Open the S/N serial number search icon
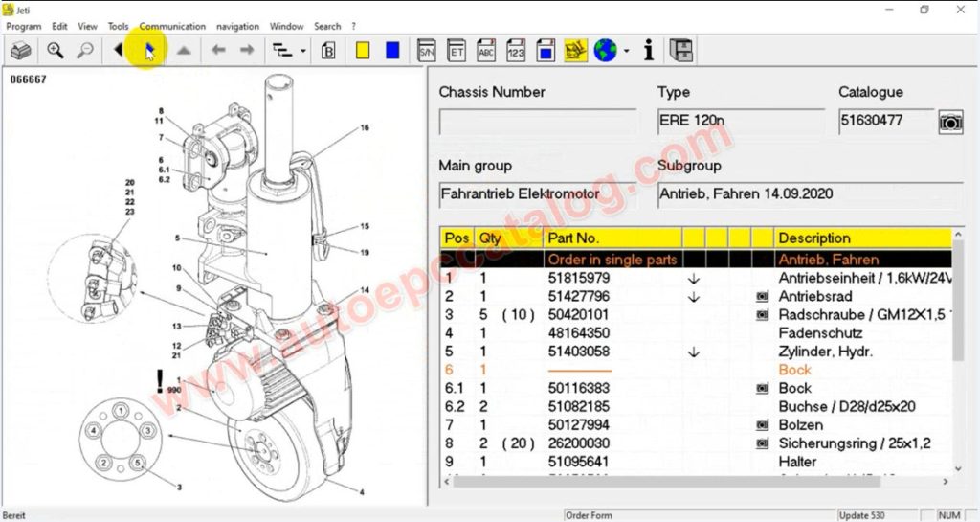Screen dimensions: 980x522 427,51
